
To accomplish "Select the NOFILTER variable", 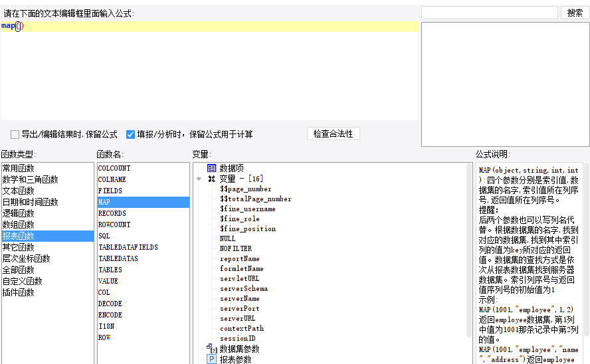I will click(236, 248).
